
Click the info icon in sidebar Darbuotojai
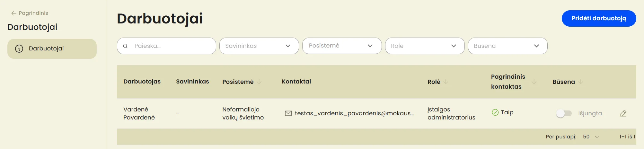tap(19, 49)
